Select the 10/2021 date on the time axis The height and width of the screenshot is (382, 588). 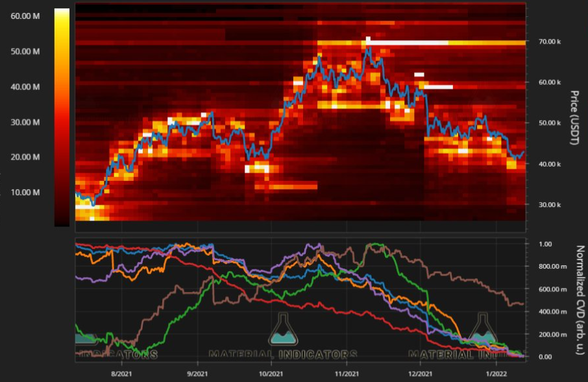(271, 374)
